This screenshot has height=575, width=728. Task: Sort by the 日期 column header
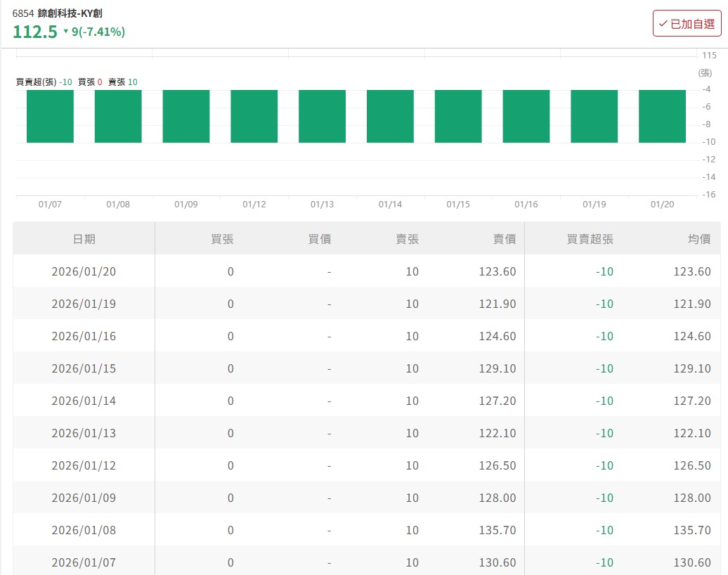click(84, 239)
